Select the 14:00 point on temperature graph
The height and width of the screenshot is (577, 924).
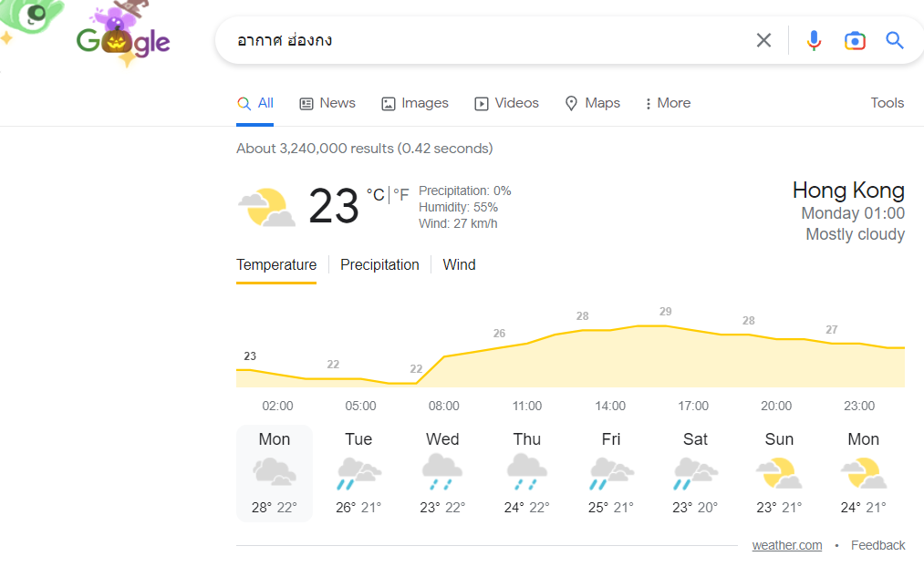coord(610,330)
